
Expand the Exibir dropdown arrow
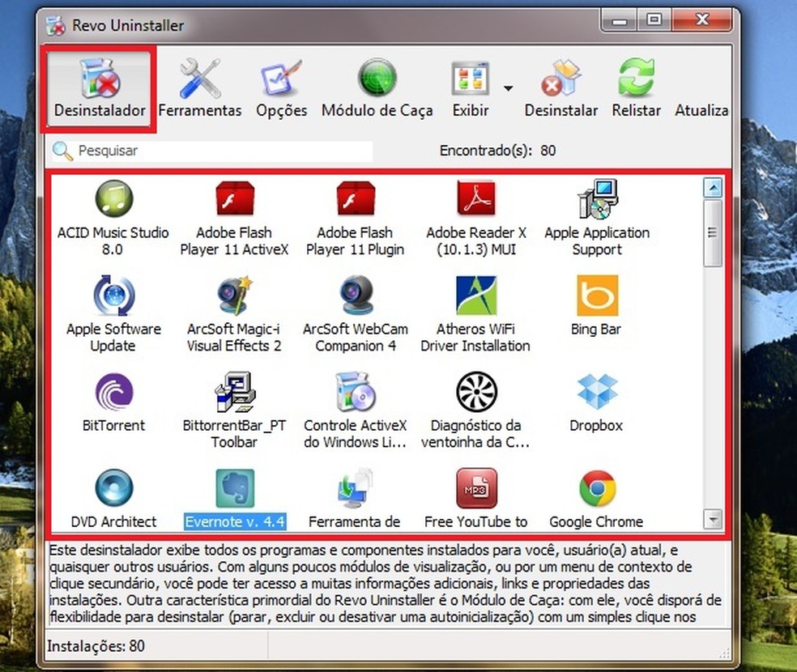(508, 88)
